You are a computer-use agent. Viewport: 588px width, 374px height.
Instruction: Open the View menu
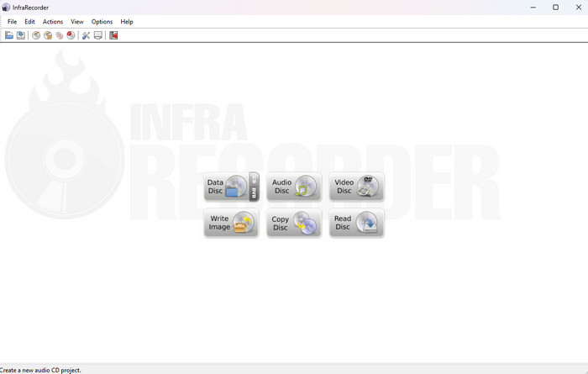click(77, 22)
